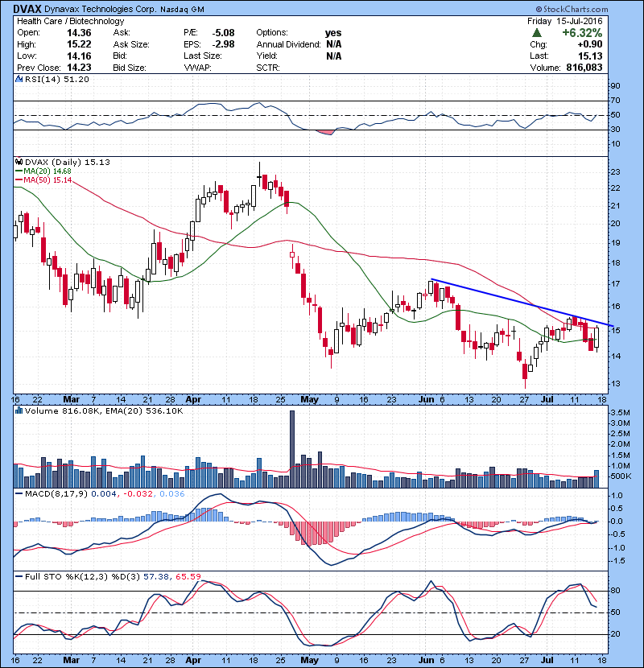Click the -1.5 label on MACD axis
The image size is (644, 668).
tap(617, 561)
